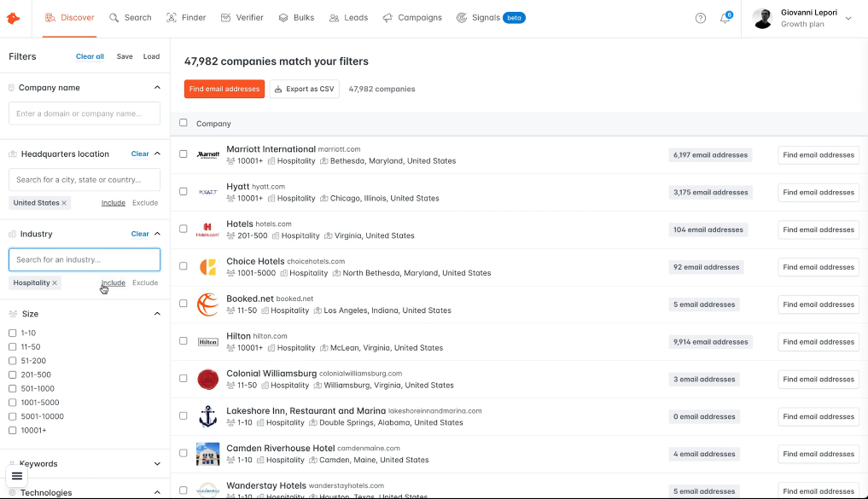Click the Campaigns megaphone nav icon
868x499 pixels.
387,18
